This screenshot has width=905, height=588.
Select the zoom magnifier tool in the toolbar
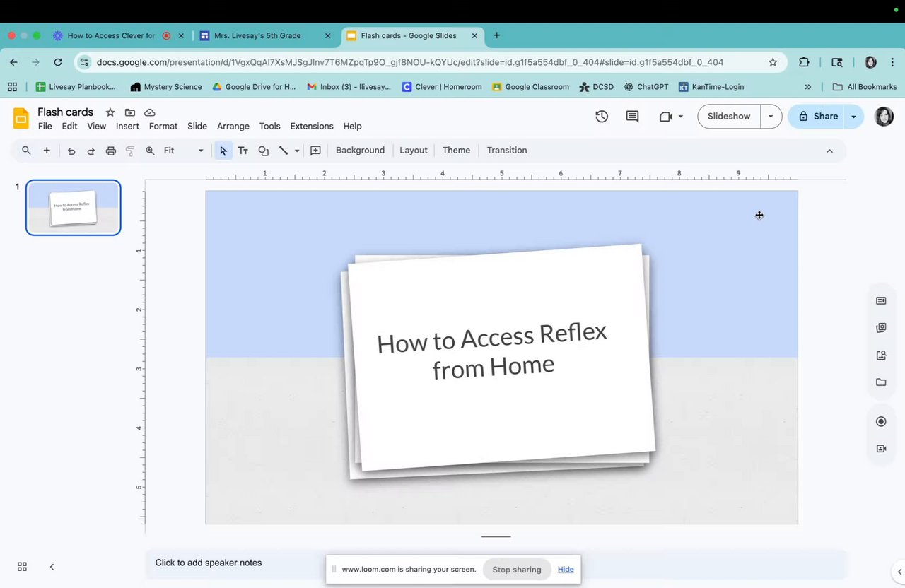(x=150, y=151)
